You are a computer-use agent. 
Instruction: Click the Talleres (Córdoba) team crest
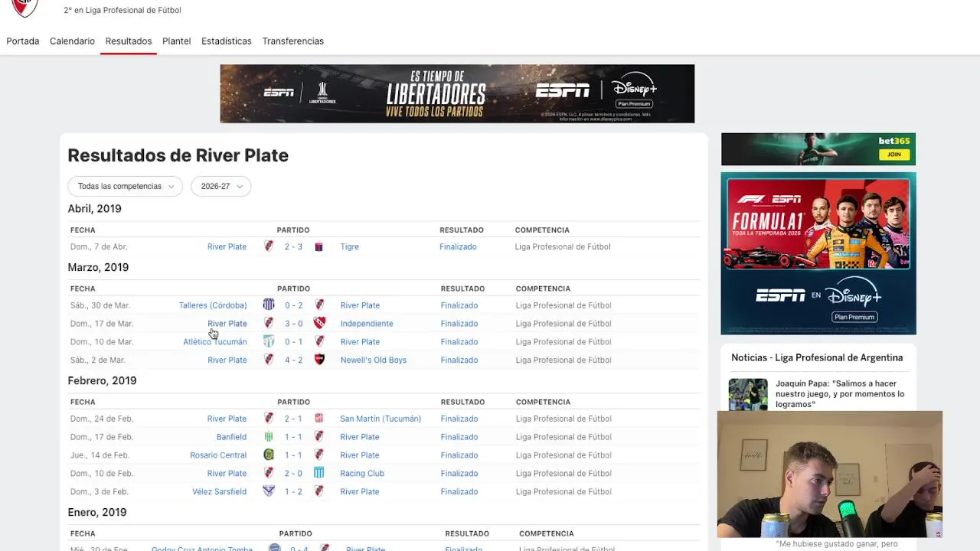[269, 305]
